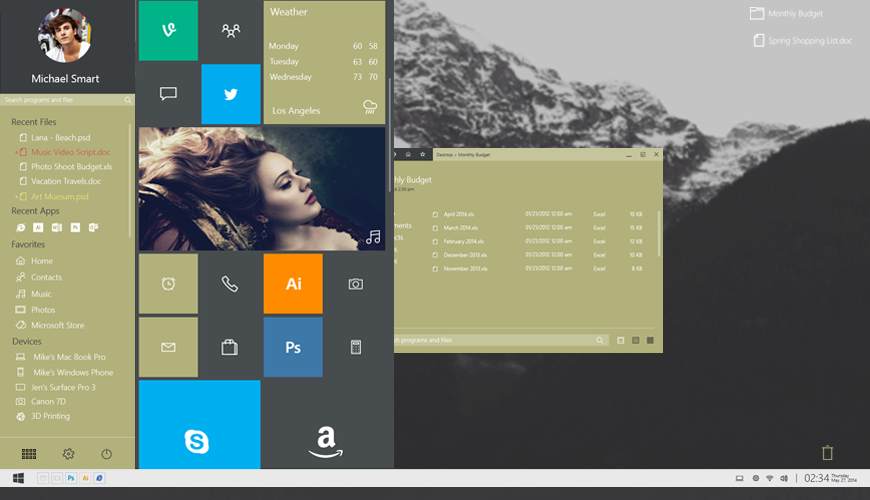Launch the Photoshop tile
The image size is (870, 500).
[x=293, y=347]
